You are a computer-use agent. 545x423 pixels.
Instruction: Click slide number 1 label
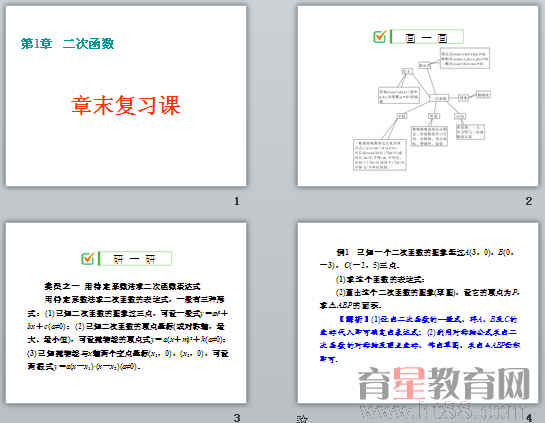tap(237, 201)
